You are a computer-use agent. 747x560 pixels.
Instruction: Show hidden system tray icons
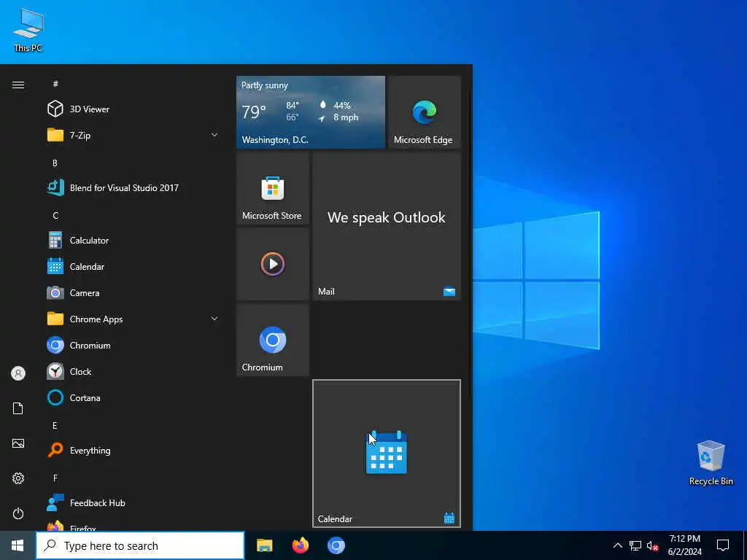pyautogui.click(x=617, y=545)
